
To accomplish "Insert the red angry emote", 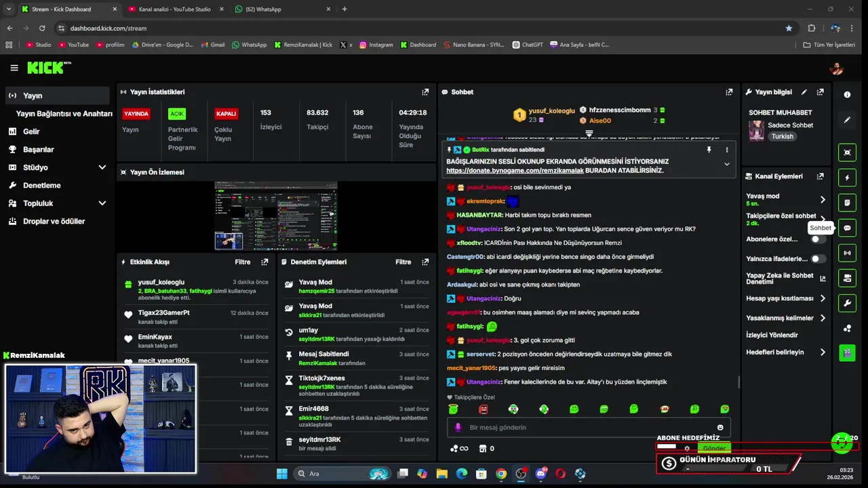I will coord(484,409).
